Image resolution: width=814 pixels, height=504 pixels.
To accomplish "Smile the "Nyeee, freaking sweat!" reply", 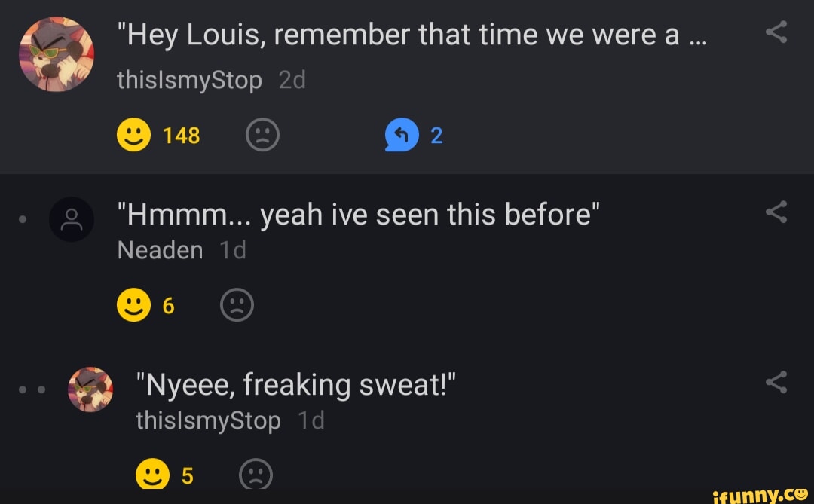I will 152,475.
